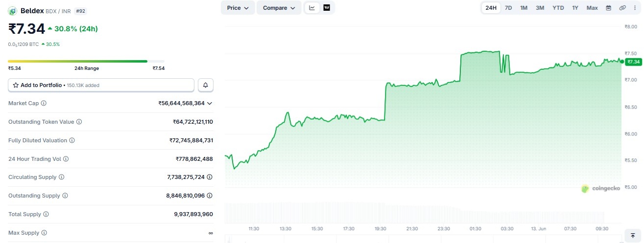Screen dimensions: 644x243
Task: Click the ₹64,722,121,110 value
Action: tap(193, 122)
